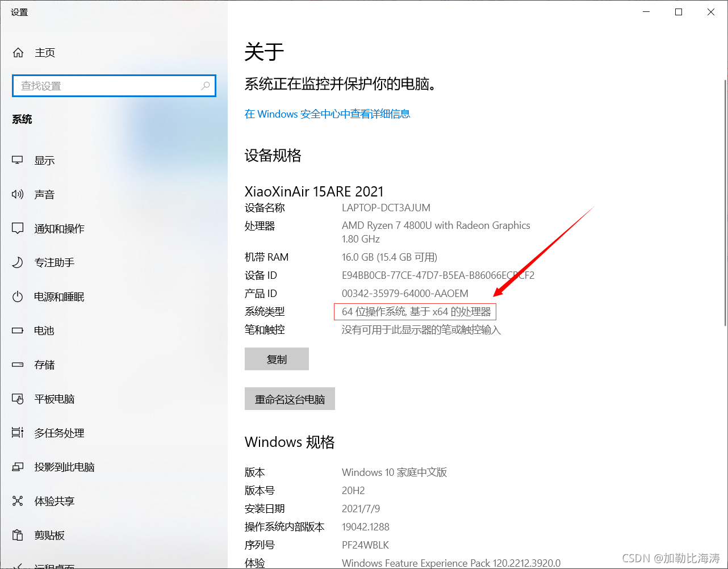Click the 没有可用于此显示器的笔或触控输入 value
The width and height of the screenshot is (728, 569).
pos(421,330)
